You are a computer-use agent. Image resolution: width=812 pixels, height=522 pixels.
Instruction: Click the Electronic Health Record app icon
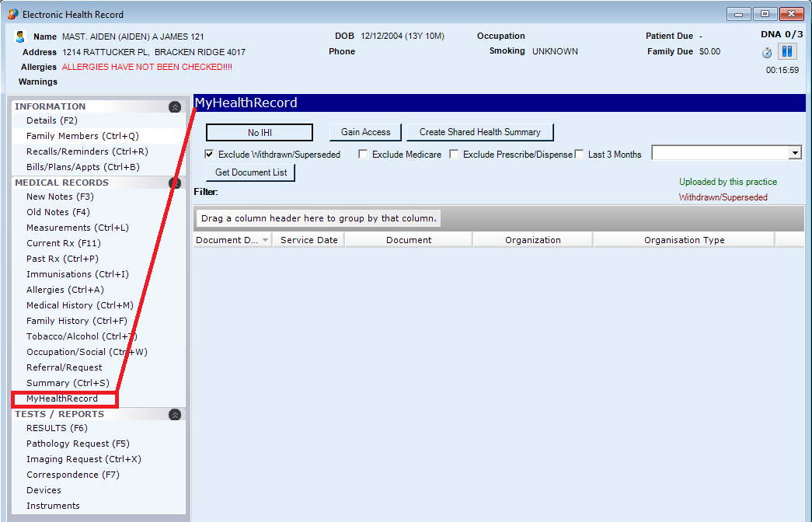tap(13, 14)
